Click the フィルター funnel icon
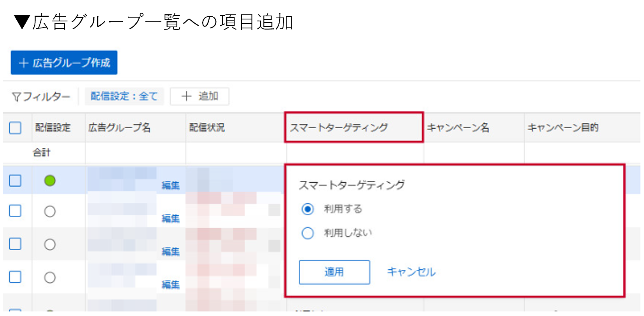 (x=16, y=97)
